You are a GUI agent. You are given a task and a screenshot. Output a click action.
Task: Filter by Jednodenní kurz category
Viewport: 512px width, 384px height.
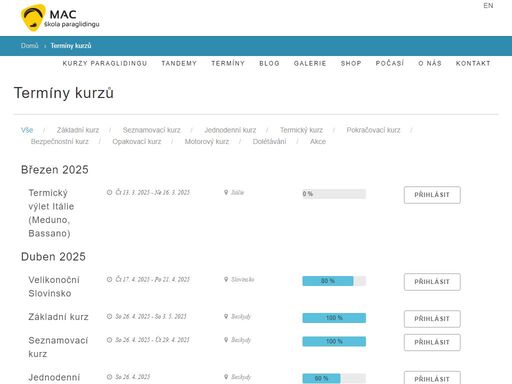(x=230, y=130)
